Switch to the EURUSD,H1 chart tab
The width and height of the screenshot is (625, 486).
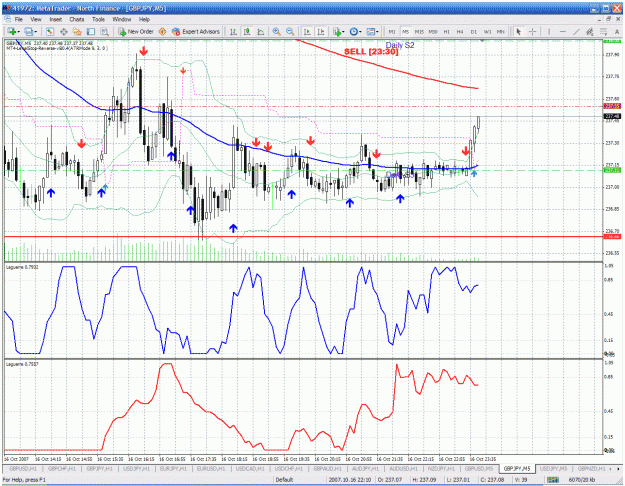pyautogui.click(x=211, y=469)
